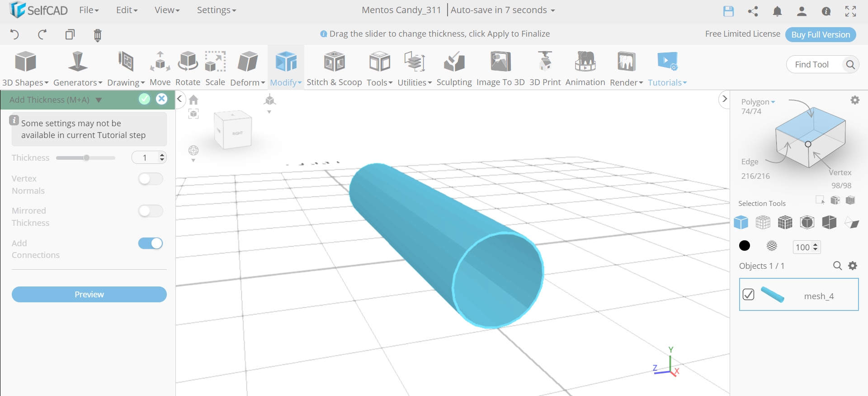This screenshot has height=396, width=868.
Task: Toggle the Vertex Normals switch
Action: 151,179
